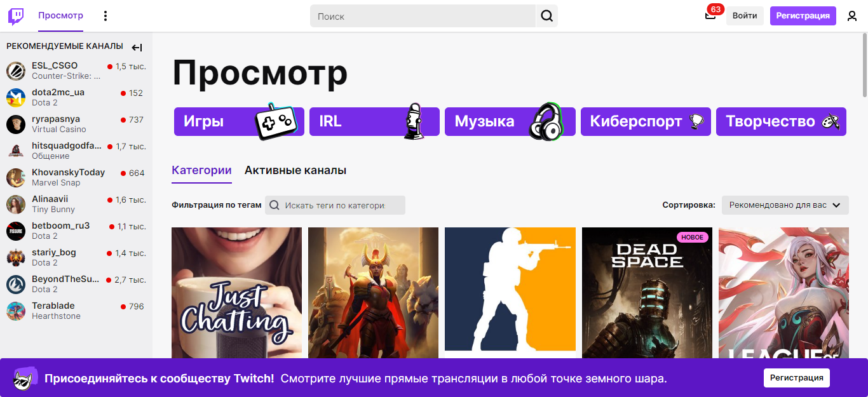Viewport: 868px width, 397px height.
Task: Click the trophy icon on Киберспорт
Action: tap(697, 121)
